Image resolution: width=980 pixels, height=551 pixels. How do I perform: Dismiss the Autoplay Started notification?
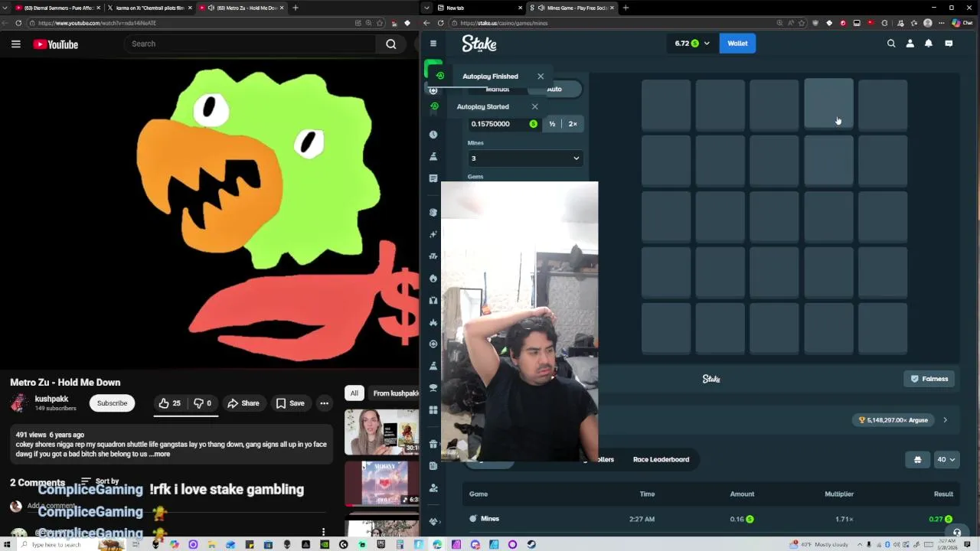(534, 106)
